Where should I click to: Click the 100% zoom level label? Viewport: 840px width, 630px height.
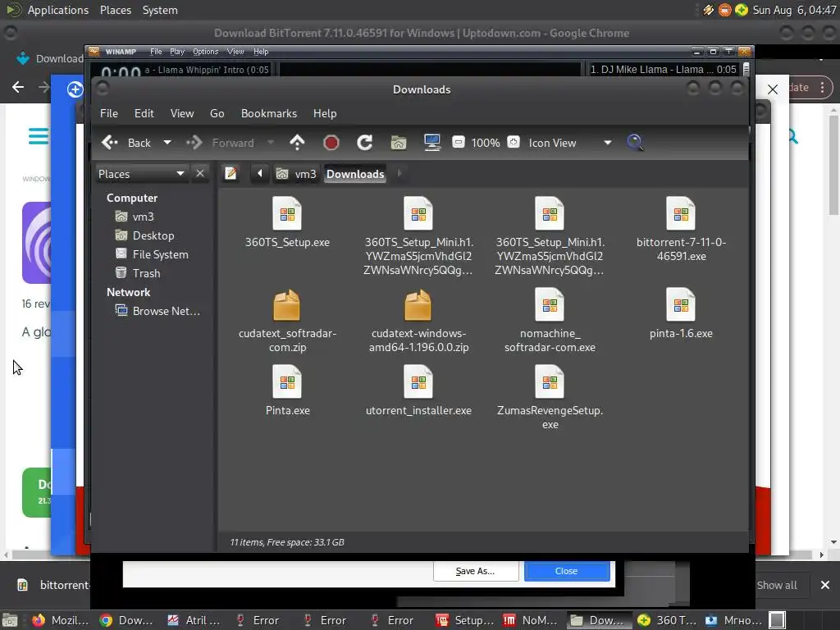[x=486, y=143]
